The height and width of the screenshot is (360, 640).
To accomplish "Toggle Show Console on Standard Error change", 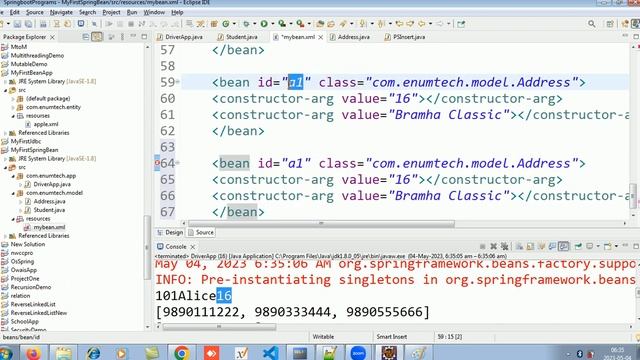I will pos(564,247).
